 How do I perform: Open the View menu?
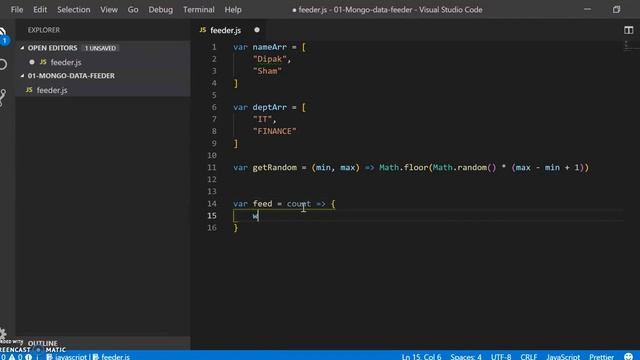pyautogui.click(x=109, y=9)
